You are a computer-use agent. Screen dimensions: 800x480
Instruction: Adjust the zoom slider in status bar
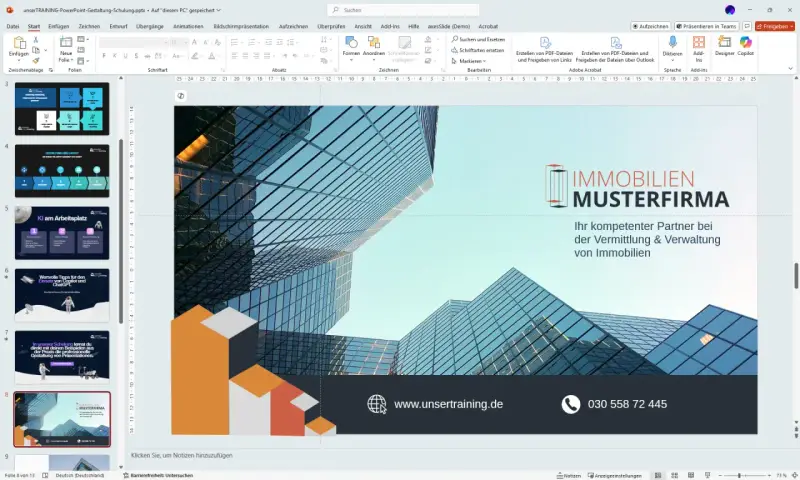point(739,475)
